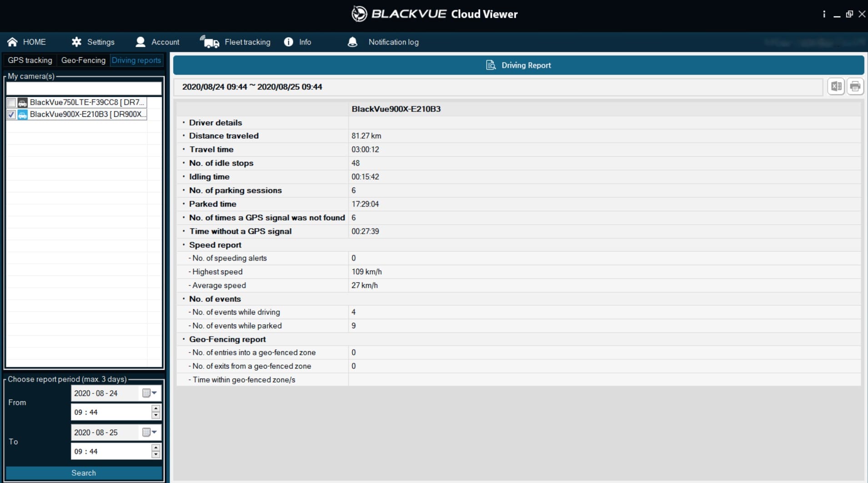Viewport: 868px width, 483px height.
Task: Open the To date calendar dropdown
Action: pyautogui.click(x=149, y=432)
